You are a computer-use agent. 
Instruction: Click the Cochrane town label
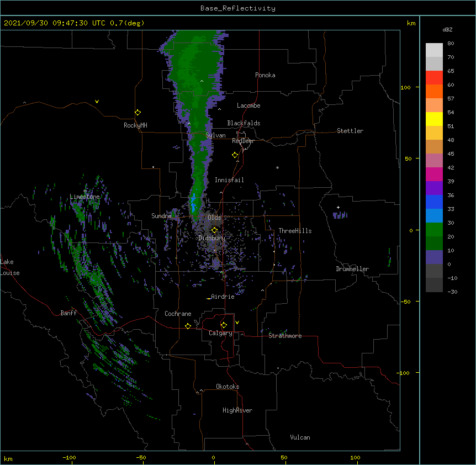178,314
